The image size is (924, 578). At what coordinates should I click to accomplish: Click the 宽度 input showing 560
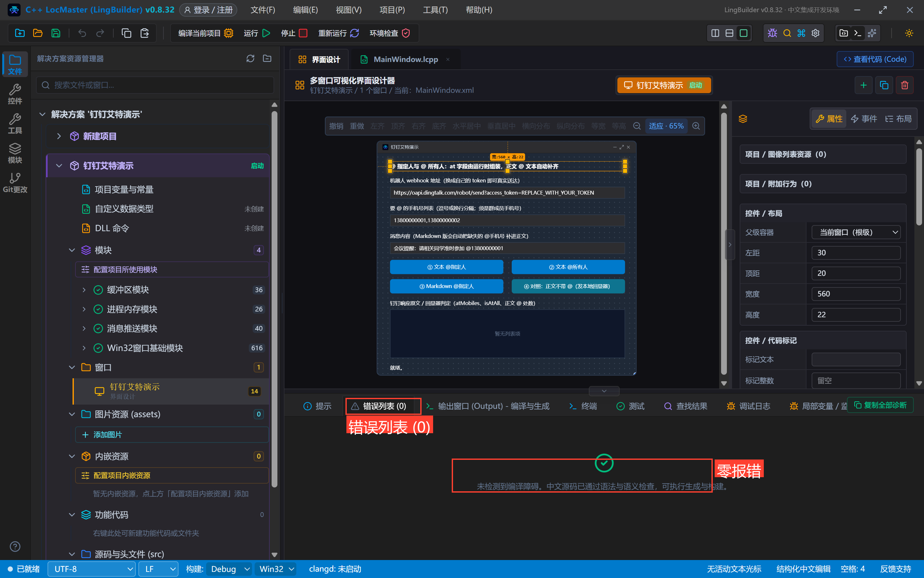click(x=856, y=294)
